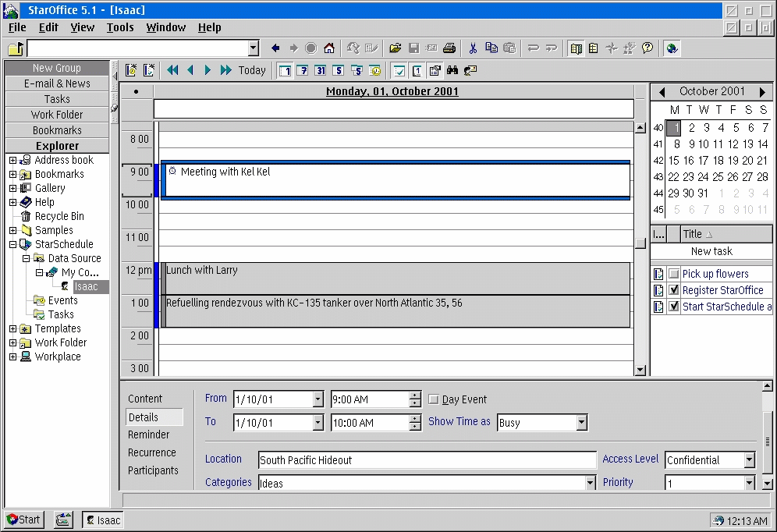Viewport: 777px width, 532px height.
Task: Select the Lunch with Larry event
Action: (396, 279)
